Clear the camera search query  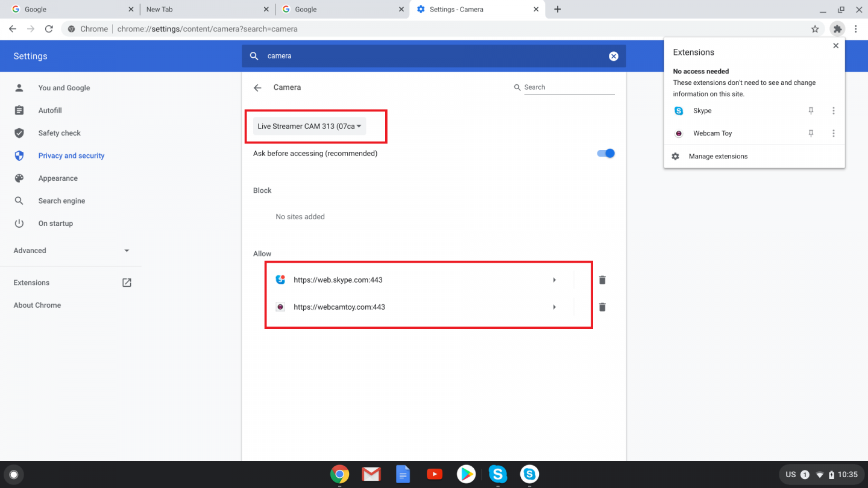[x=613, y=56]
